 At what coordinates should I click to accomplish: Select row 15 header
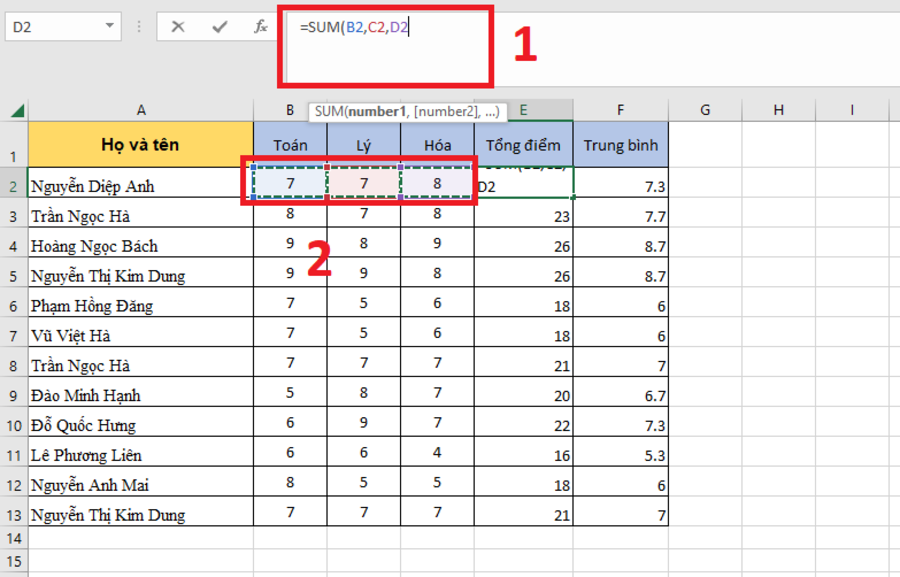tap(13, 561)
